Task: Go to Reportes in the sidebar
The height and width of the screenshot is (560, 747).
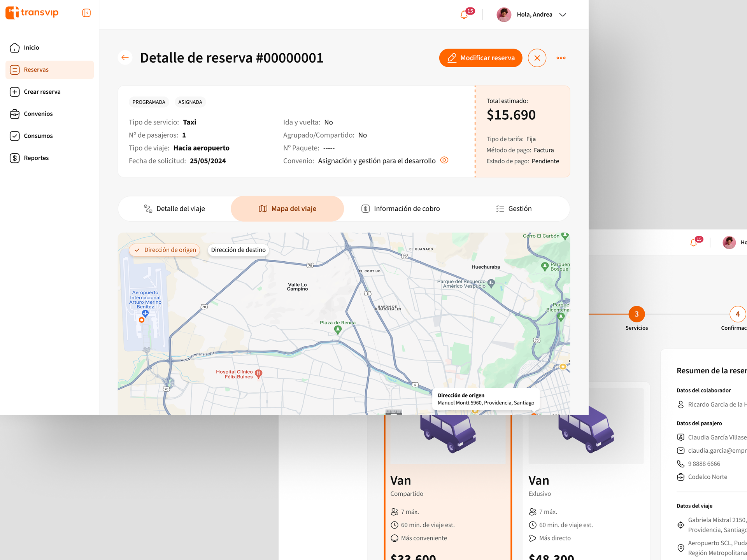Action: (x=36, y=158)
